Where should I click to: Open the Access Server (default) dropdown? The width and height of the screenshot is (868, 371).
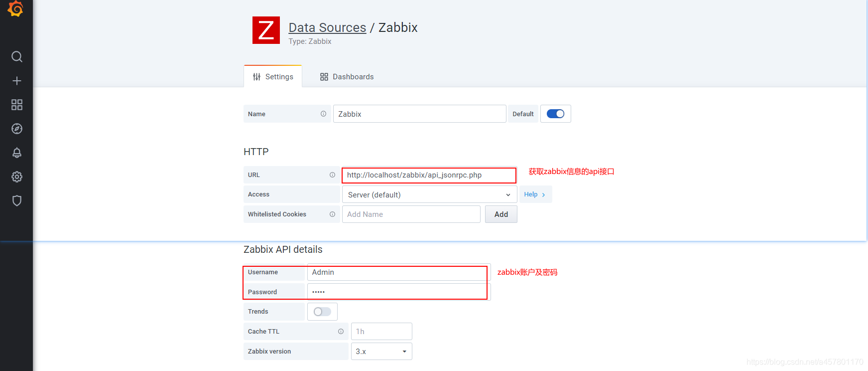pos(429,194)
